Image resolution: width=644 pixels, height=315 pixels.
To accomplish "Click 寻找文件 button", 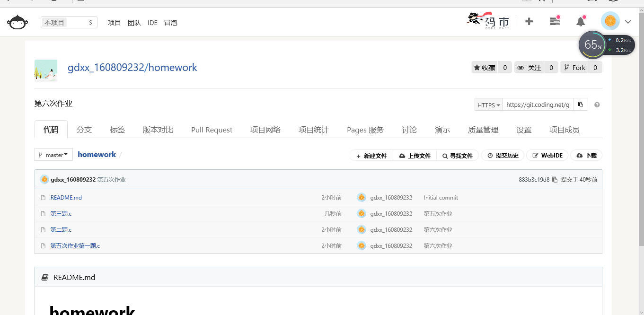I will click(458, 155).
